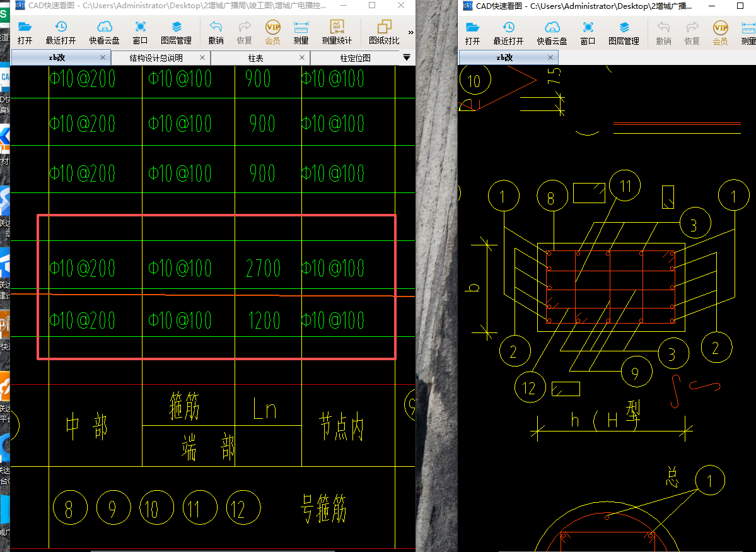
Task: Switch to 柱定位图 tab
Action: point(356,58)
